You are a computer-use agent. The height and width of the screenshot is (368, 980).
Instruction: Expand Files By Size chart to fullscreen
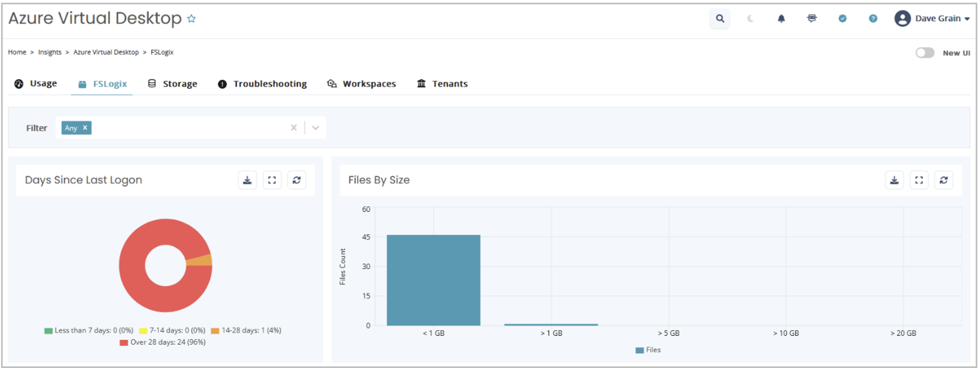click(919, 180)
